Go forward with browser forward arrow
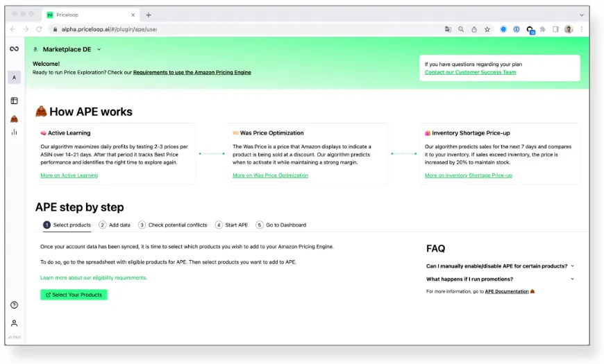The image size is (604, 364). click(x=26, y=29)
